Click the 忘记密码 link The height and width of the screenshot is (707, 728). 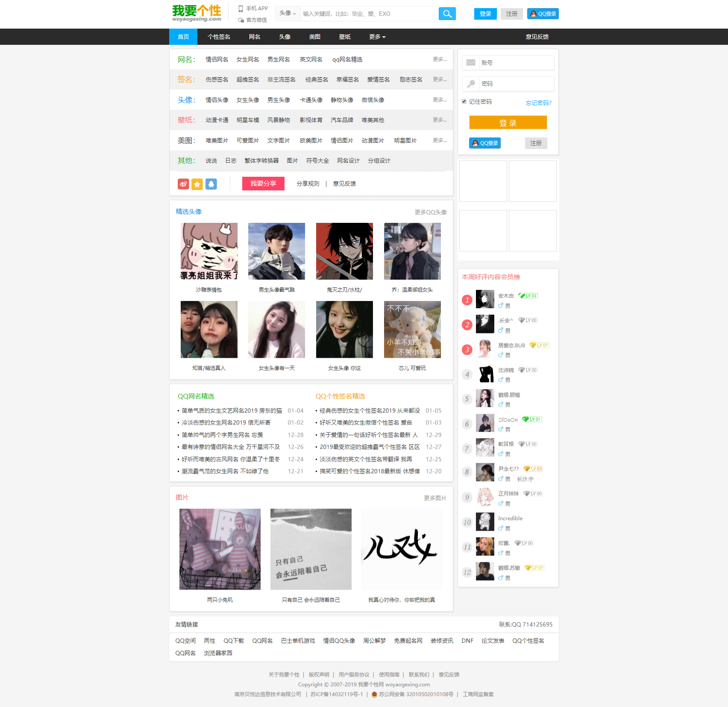point(538,103)
